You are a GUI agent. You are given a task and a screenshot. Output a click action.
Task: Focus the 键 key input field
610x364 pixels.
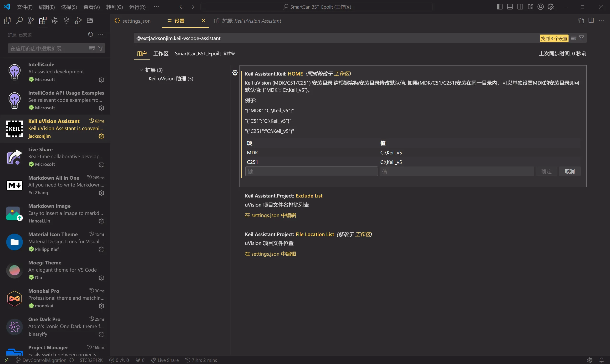tap(311, 172)
